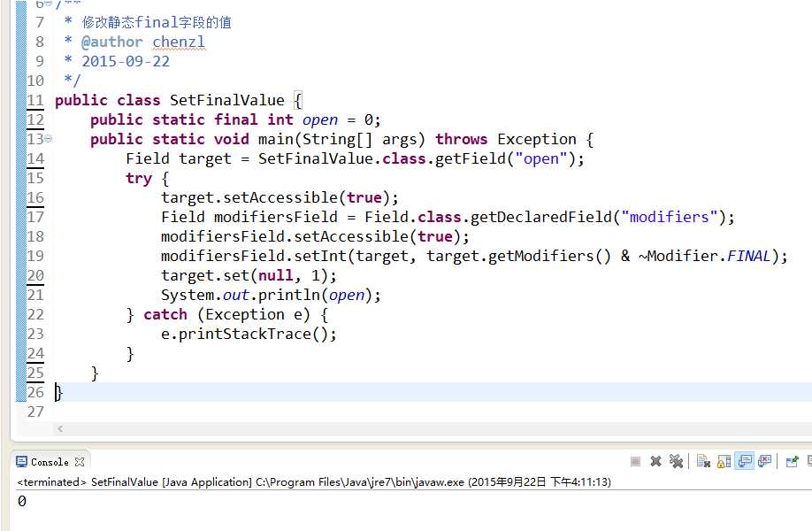Click line number 17 in the gutter
This screenshot has width=812, height=531.
35,217
